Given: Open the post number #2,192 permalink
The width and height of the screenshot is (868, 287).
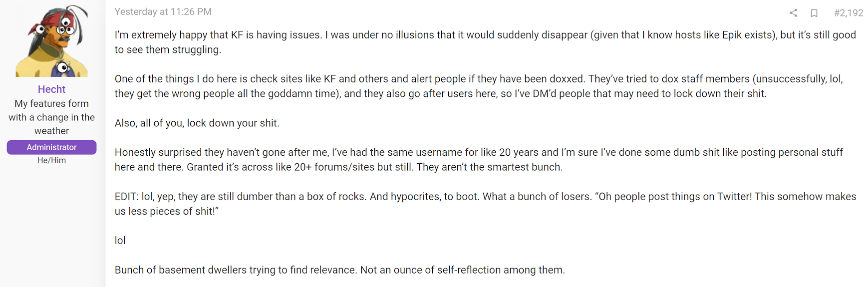Looking at the screenshot, I should (849, 13).
